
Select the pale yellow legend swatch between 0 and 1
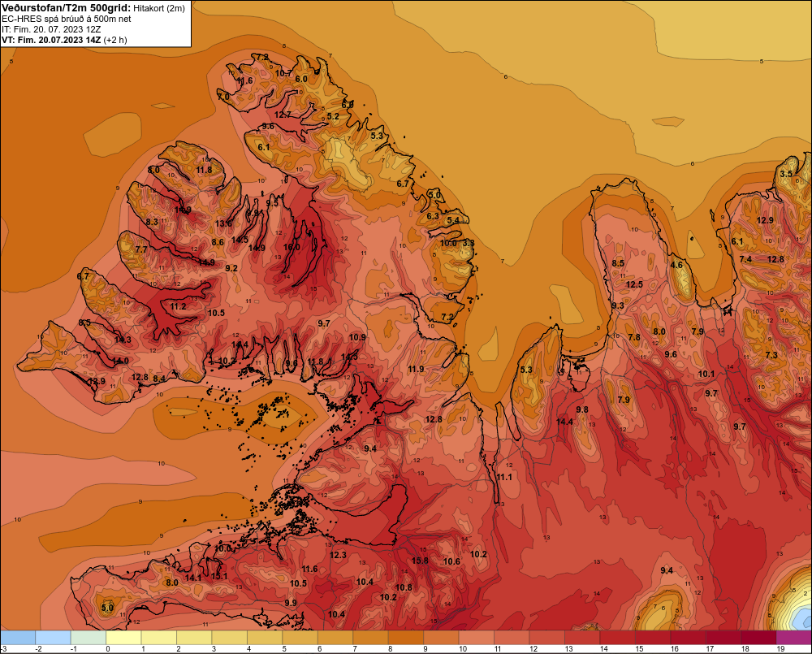[123, 638]
